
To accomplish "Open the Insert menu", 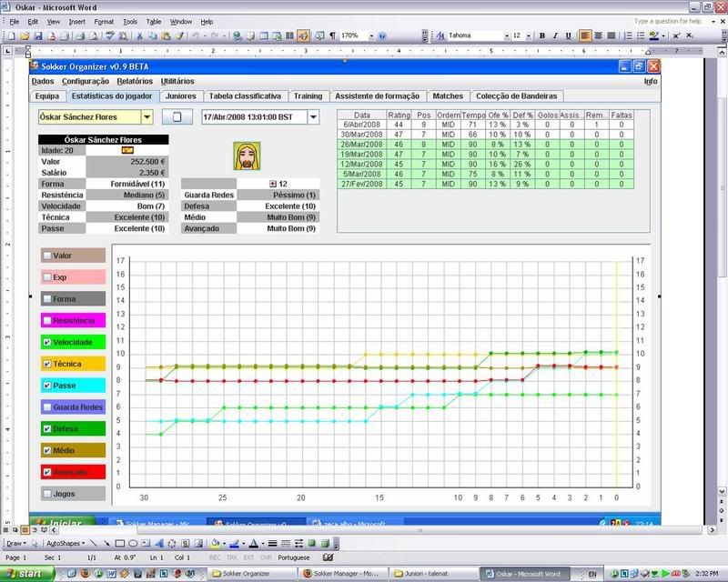I will (x=76, y=21).
